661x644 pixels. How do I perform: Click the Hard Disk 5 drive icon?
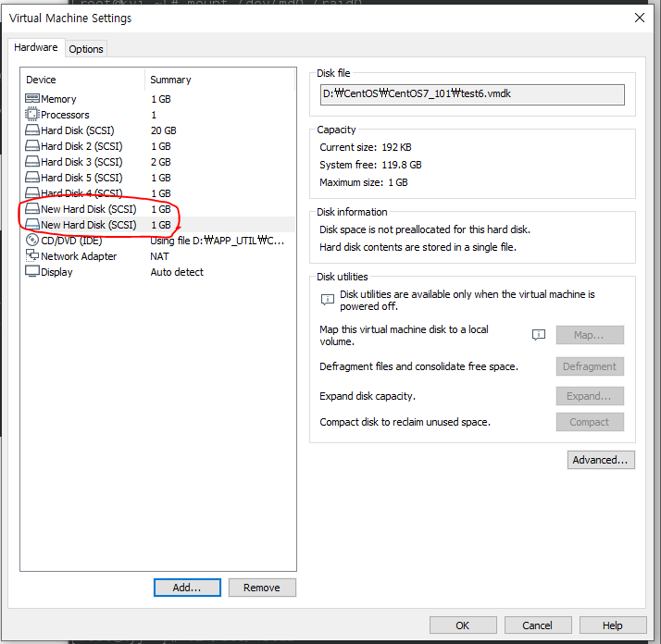32,177
